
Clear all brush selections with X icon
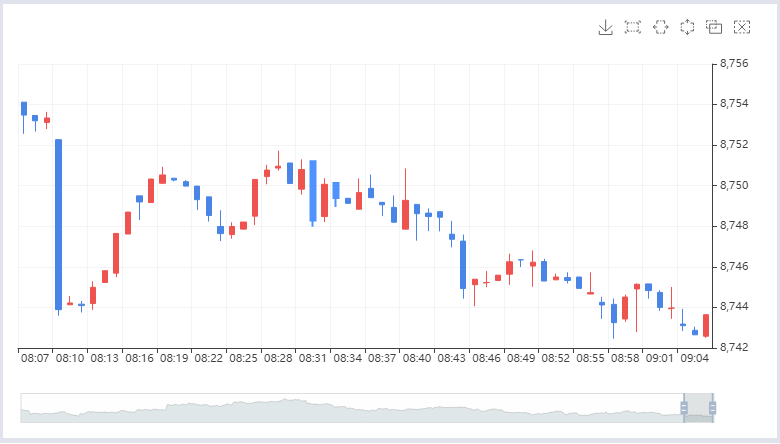point(742,27)
